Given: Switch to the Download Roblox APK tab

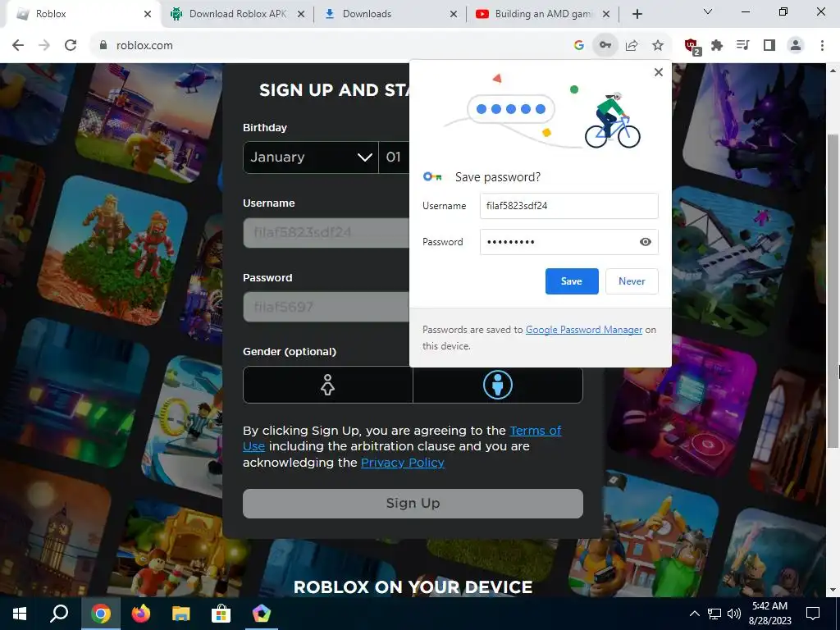Looking at the screenshot, I should click(237, 14).
